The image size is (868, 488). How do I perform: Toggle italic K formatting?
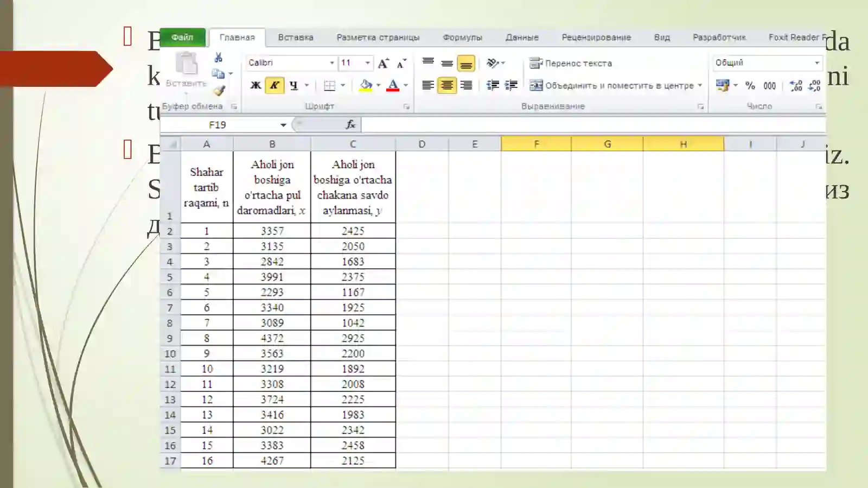point(275,85)
